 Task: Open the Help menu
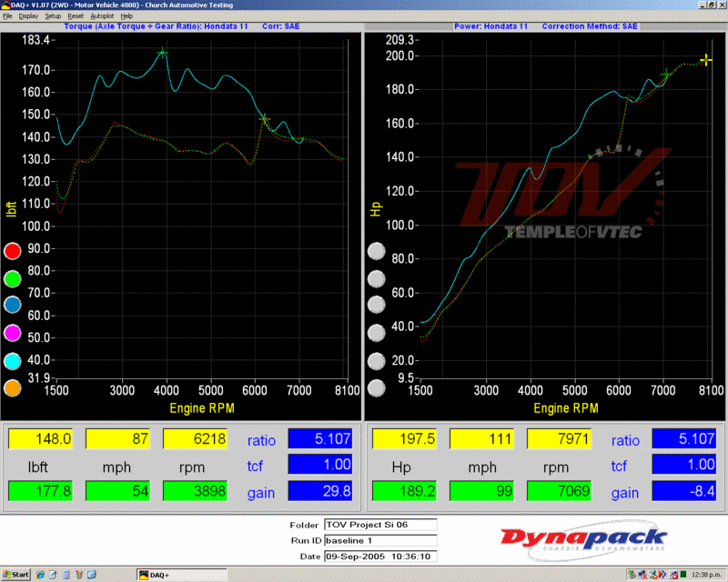coord(126,15)
